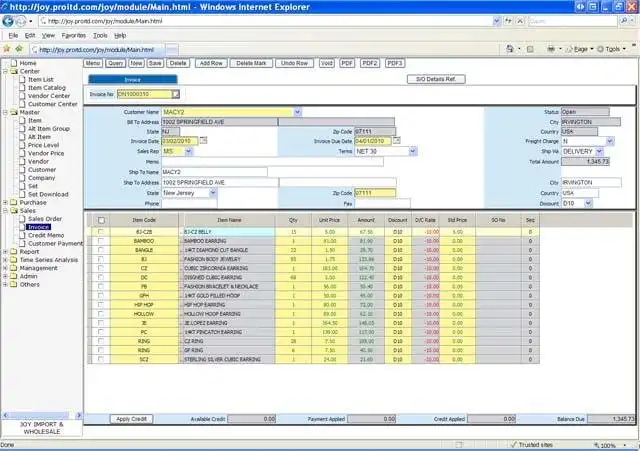
Task: Click the browser Back button
Action: click(x=8, y=21)
